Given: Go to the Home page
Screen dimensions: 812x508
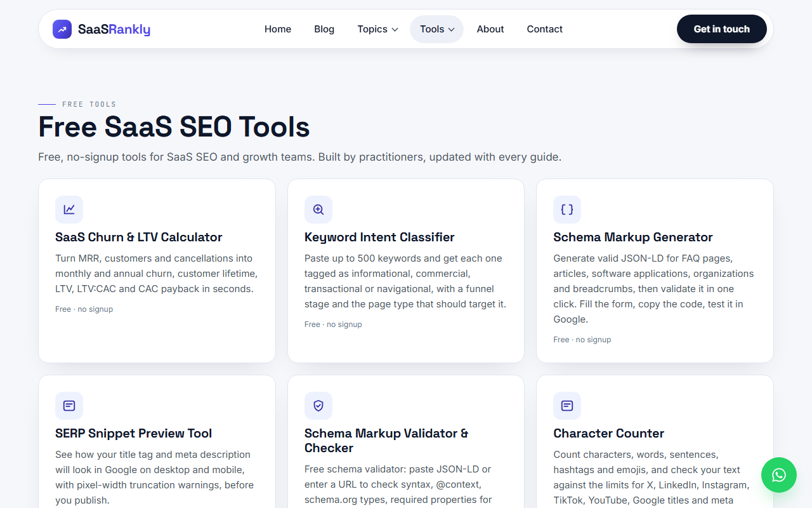Looking at the screenshot, I should (x=278, y=29).
